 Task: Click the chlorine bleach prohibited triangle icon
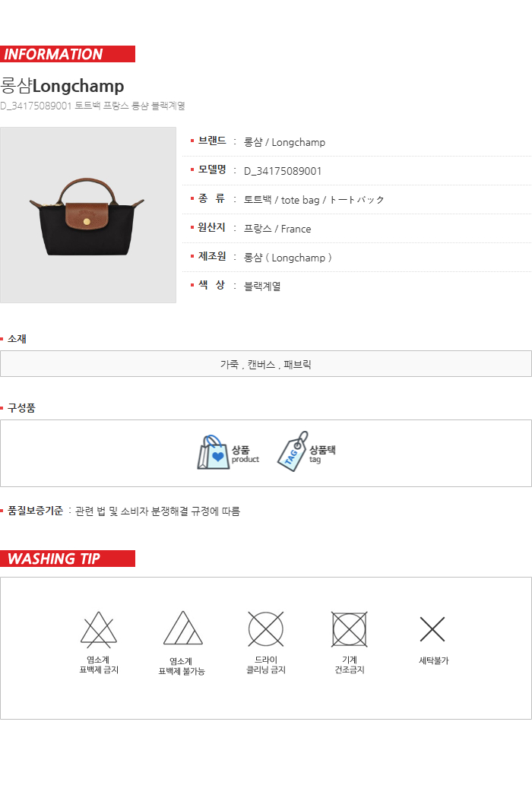coord(99,629)
